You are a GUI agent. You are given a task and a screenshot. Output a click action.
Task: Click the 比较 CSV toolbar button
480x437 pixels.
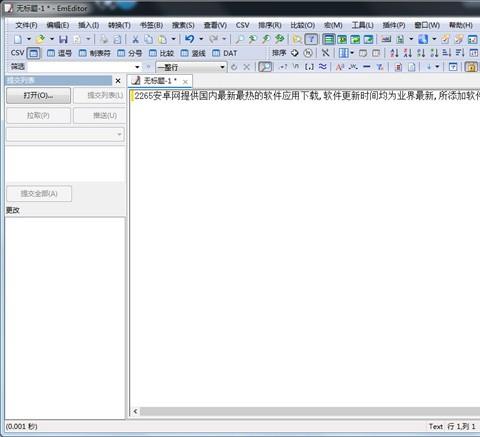coord(162,53)
